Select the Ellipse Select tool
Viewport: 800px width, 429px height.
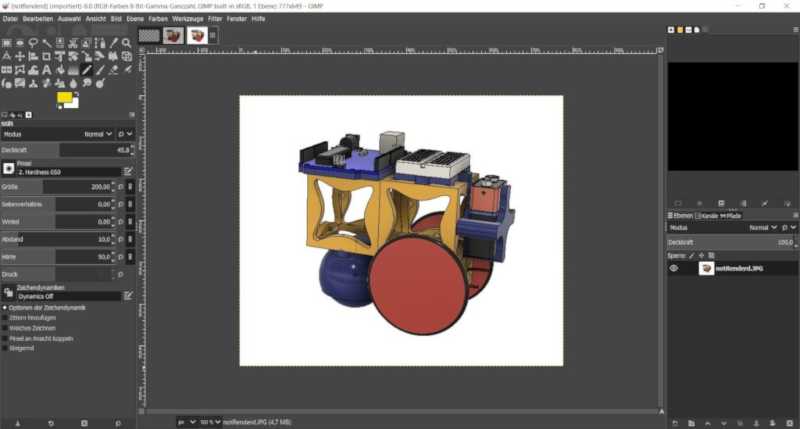tap(20, 43)
